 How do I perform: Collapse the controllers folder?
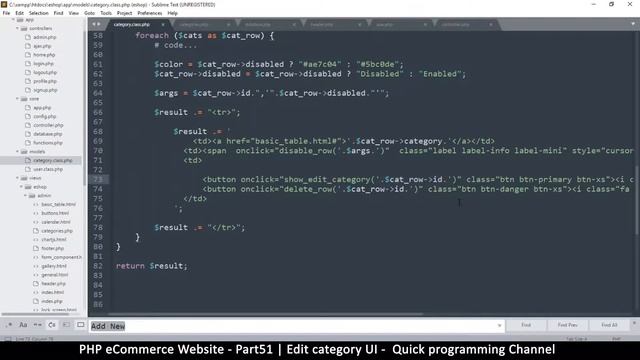[18, 29]
